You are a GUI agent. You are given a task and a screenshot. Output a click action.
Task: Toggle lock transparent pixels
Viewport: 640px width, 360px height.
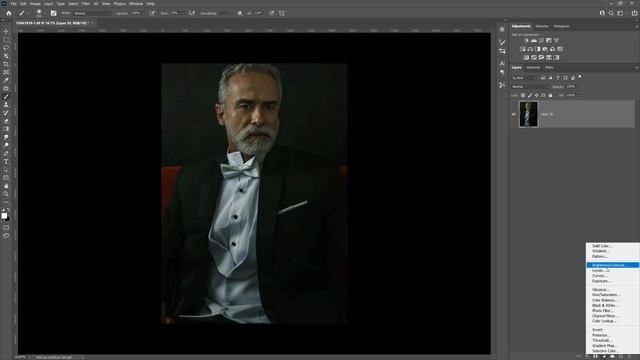pos(523,95)
